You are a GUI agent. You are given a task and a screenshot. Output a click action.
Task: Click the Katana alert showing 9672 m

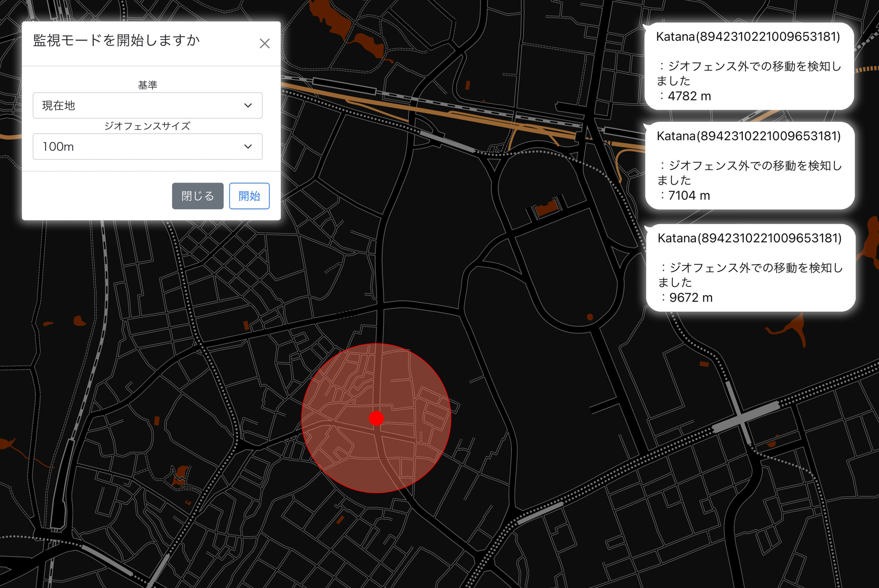[x=750, y=268]
